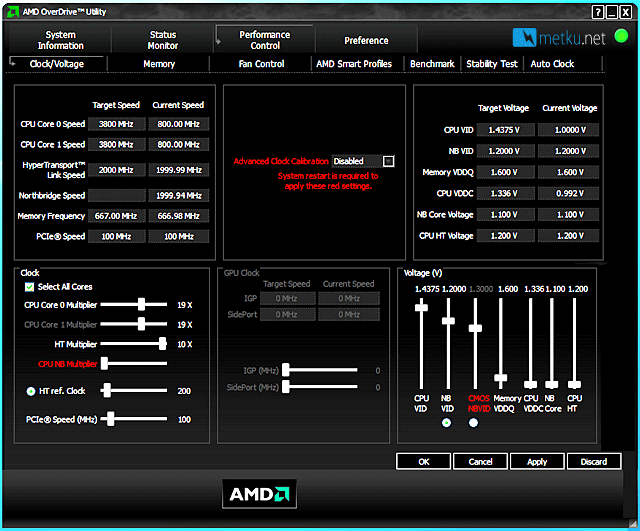Click the HT Multiplier slider handle

(162, 344)
